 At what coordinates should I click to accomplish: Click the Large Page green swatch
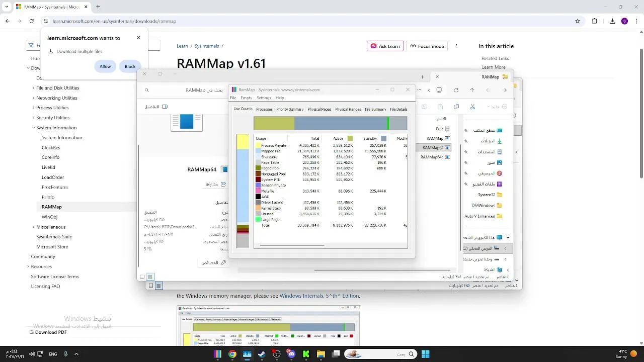point(258,219)
